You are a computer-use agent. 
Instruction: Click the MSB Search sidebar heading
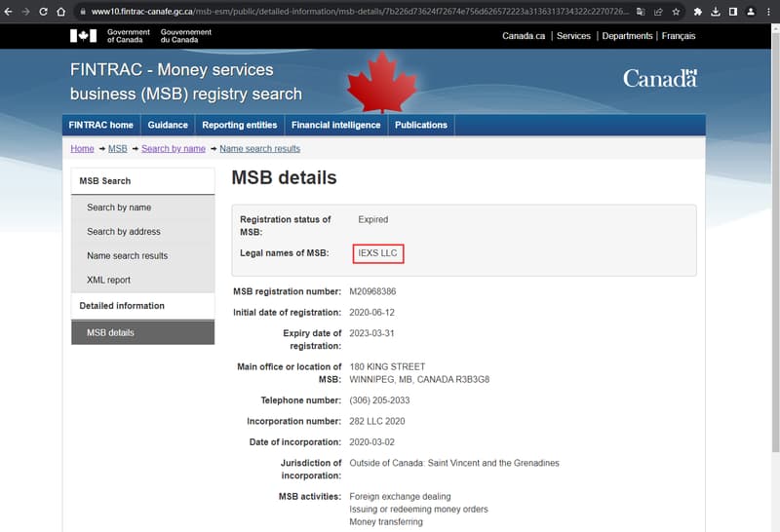point(143,181)
